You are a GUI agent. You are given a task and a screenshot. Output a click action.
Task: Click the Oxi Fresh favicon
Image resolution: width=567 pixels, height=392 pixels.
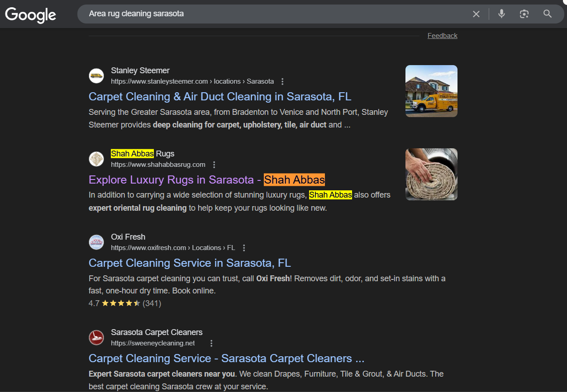pos(96,242)
